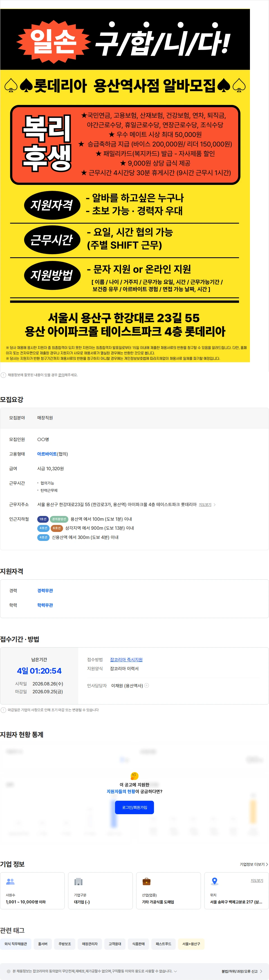Click the 경력무관 link

(45, 590)
